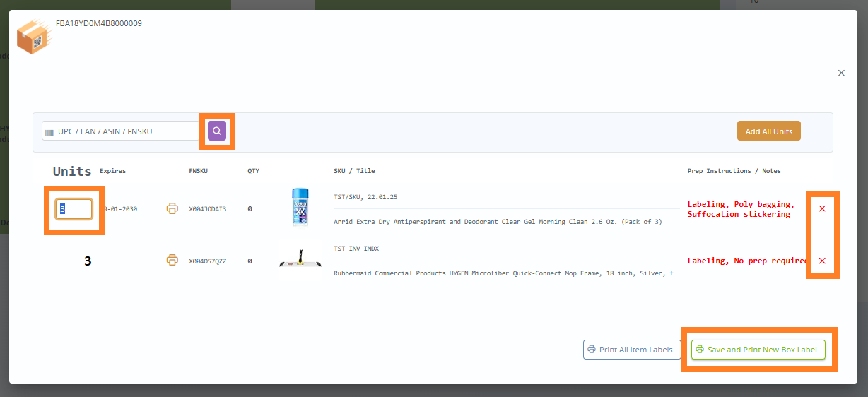Click the barcode icon in the scan field
This screenshot has height=397, width=868.
pyautogui.click(x=49, y=131)
